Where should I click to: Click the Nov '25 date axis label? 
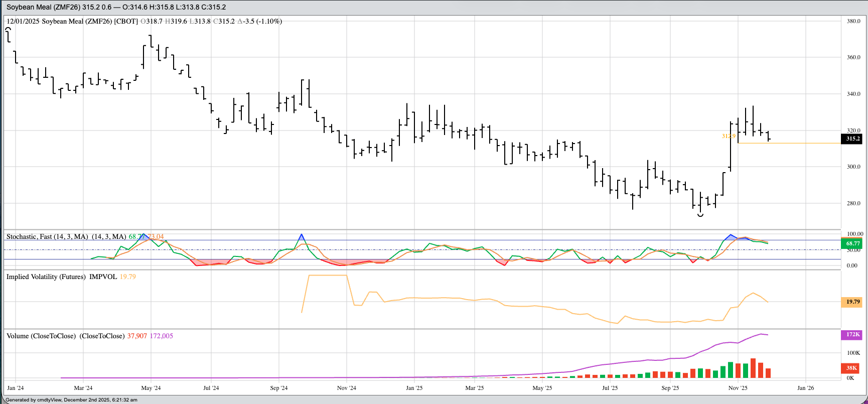pos(738,388)
